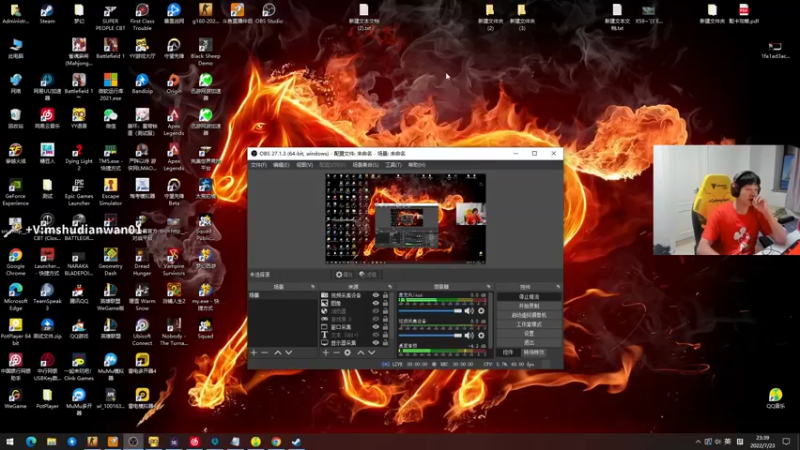This screenshot has height=450, width=800.
Task: Show the 浏览器 source using its eye icon
Action: point(376,311)
